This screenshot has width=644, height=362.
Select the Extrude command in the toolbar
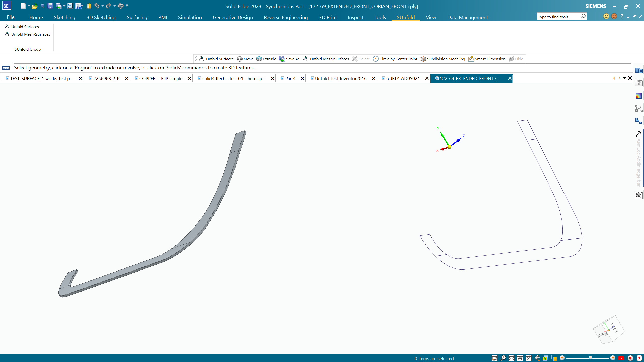point(266,59)
